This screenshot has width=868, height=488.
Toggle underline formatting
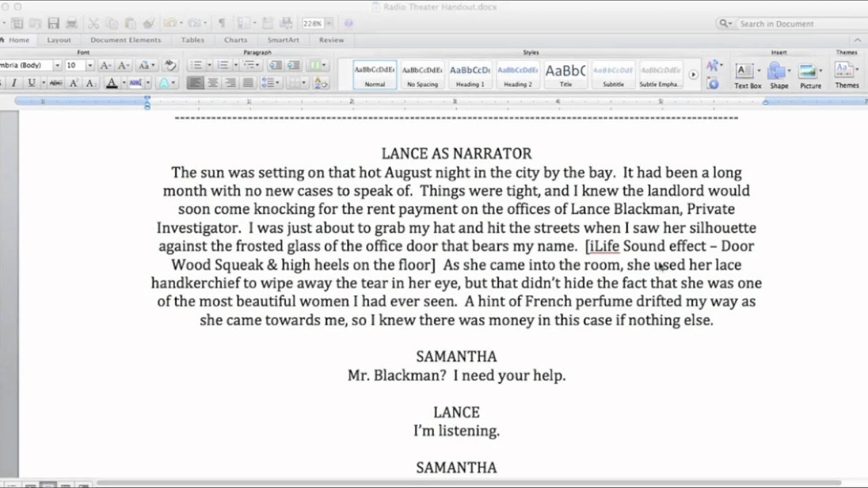pyautogui.click(x=31, y=83)
